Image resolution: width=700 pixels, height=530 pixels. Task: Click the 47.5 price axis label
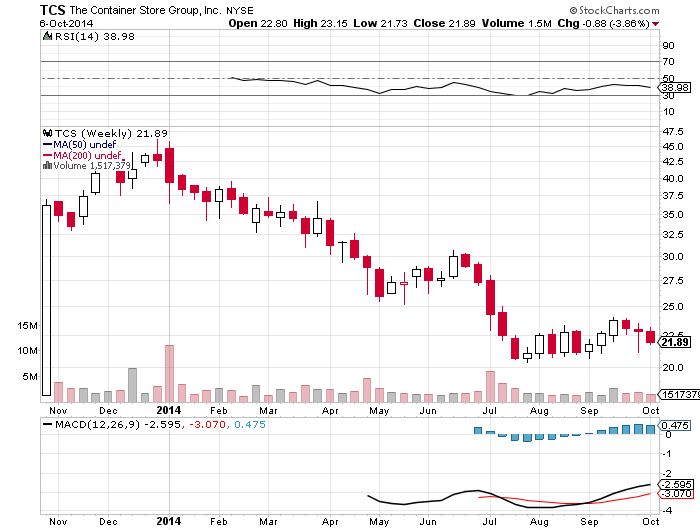click(x=673, y=132)
